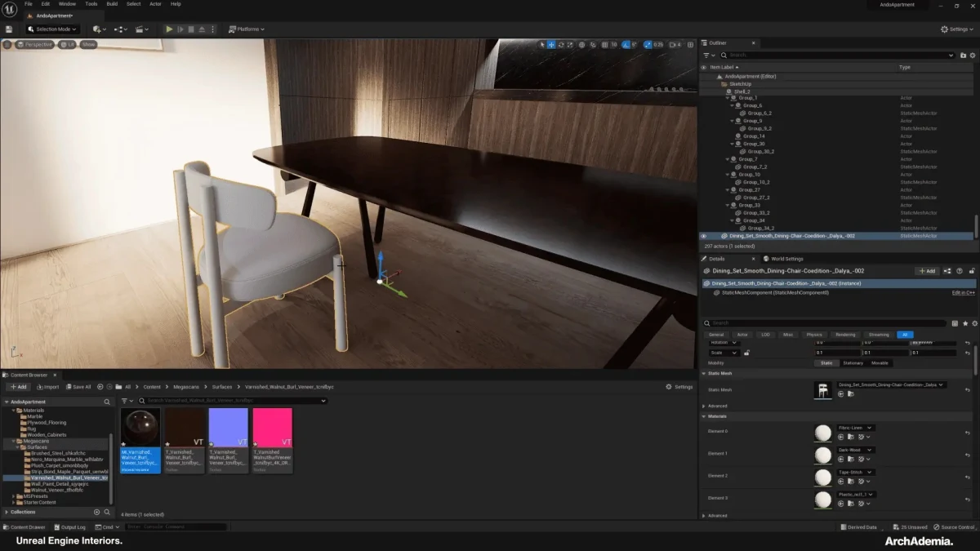Select the translate gizmo tool in viewport
Viewport: 980px width, 551px height.
tap(551, 45)
